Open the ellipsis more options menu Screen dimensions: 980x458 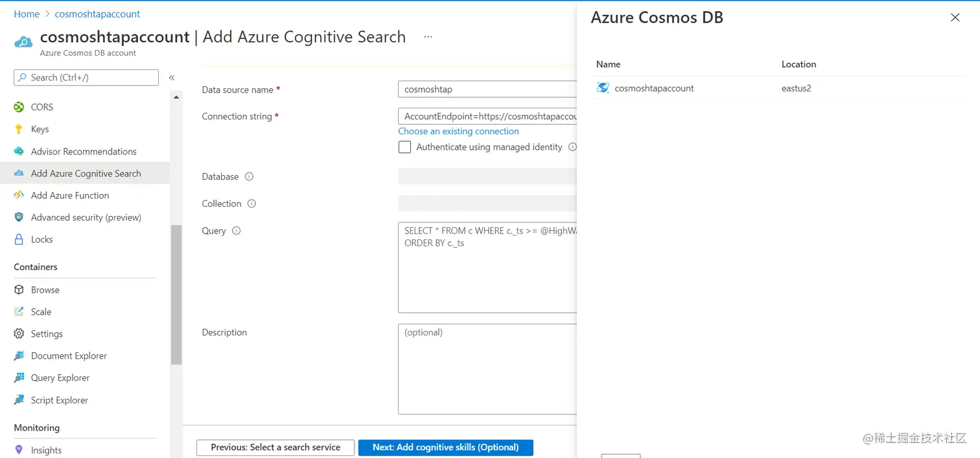coord(428,37)
